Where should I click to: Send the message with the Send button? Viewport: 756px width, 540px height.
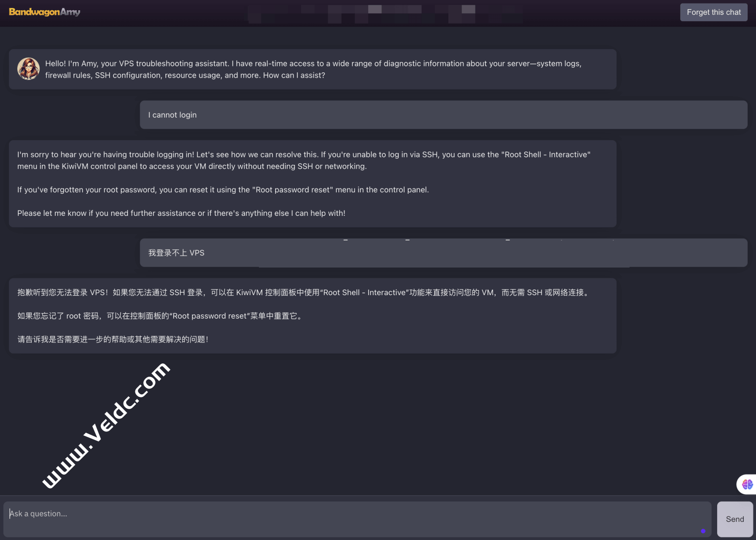click(735, 519)
